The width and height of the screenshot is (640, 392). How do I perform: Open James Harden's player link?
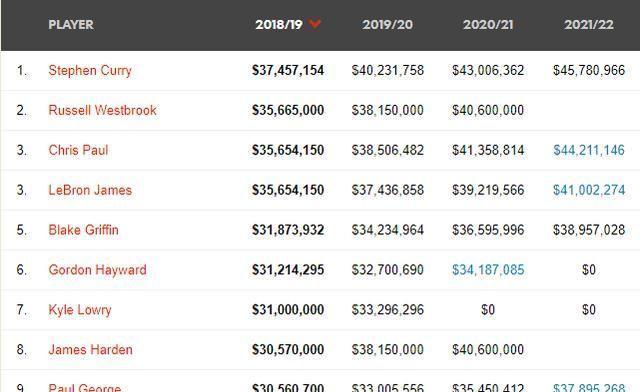point(91,350)
